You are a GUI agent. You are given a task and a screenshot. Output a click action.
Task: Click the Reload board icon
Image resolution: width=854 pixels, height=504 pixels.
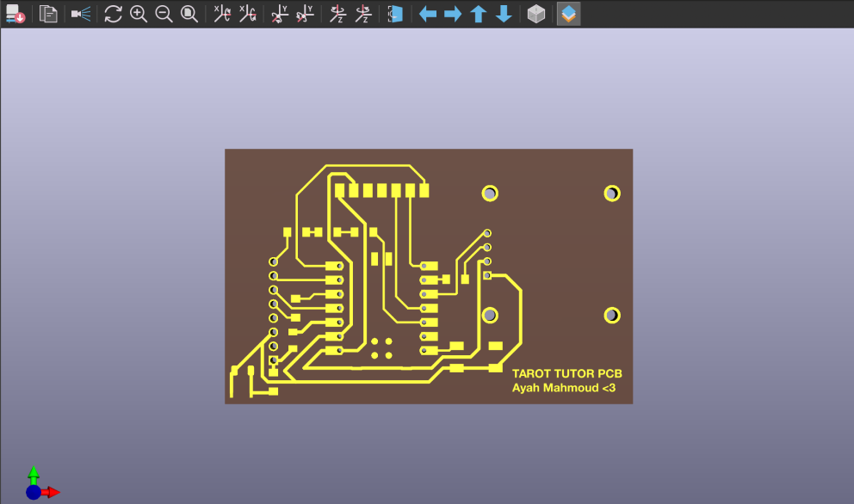[15, 14]
